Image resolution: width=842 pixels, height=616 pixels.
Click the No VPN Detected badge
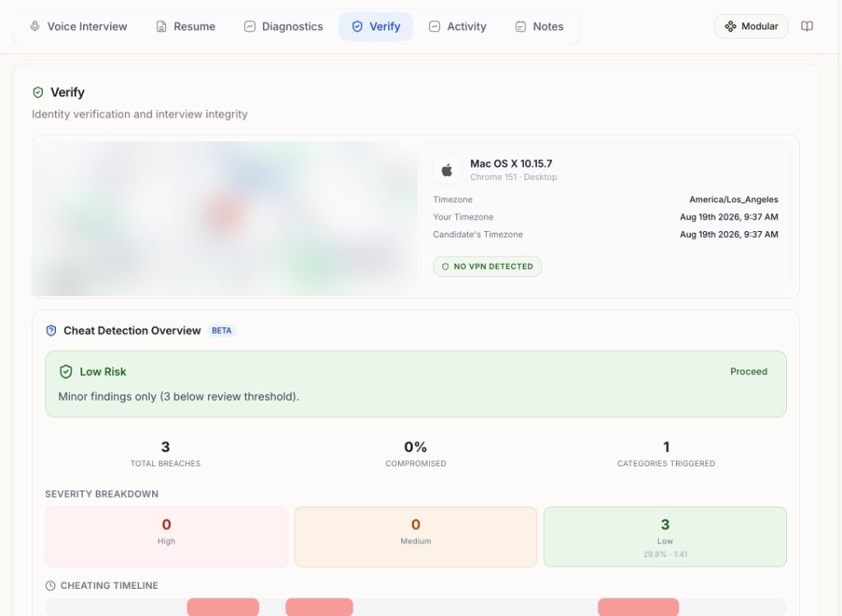tap(487, 266)
